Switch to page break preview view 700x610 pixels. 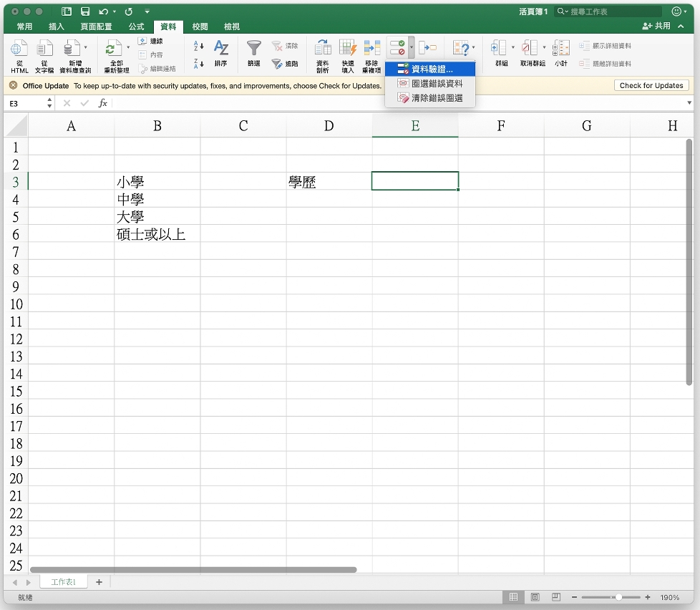556,597
